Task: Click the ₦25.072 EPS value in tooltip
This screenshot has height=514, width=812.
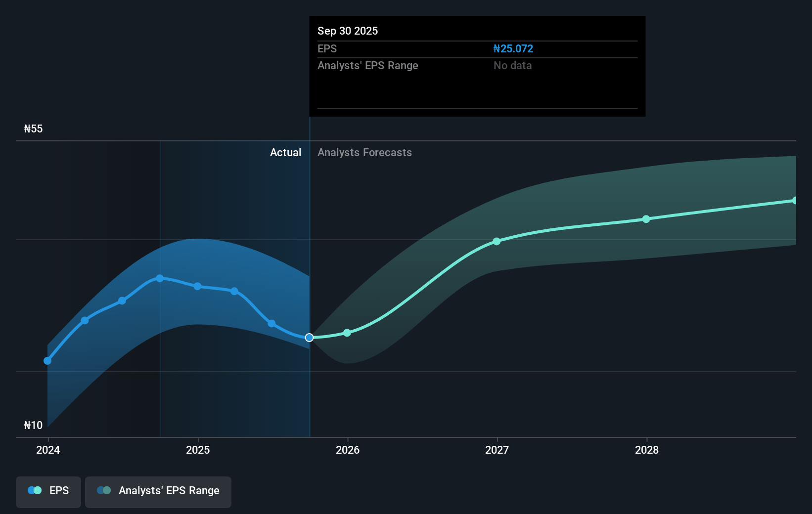Action: click(513, 49)
